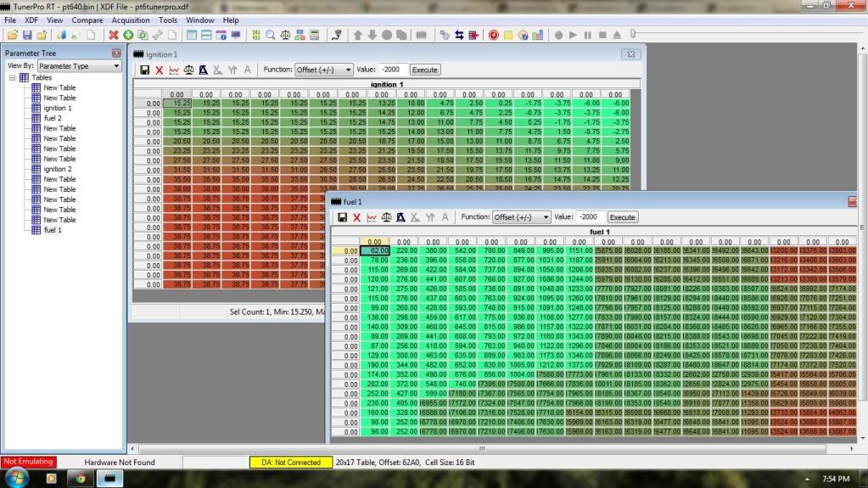Screen dimensions: 868x488
Task: Click the red circular acquisition icon
Action: 493,35
